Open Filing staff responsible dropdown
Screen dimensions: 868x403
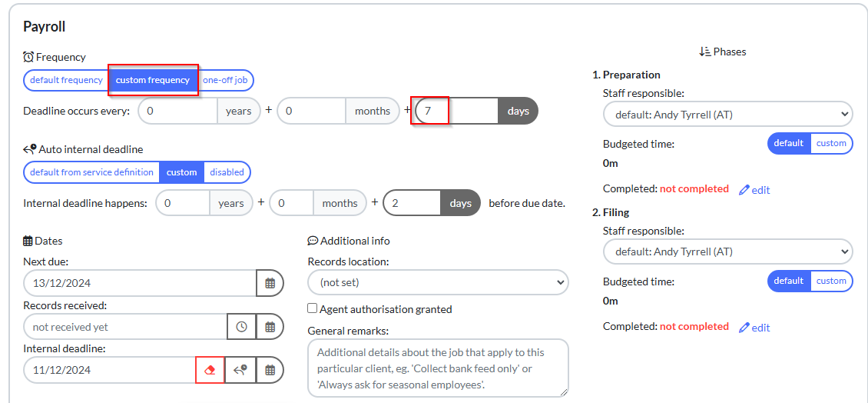(x=727, y=251)
